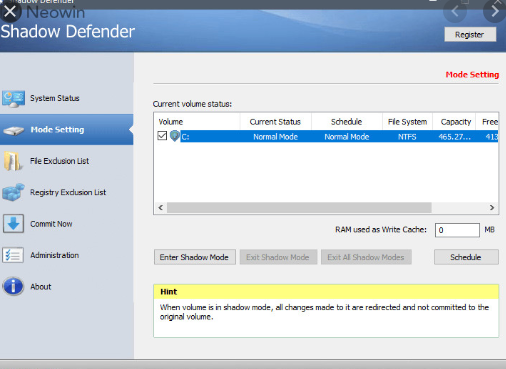This screenshot has width=506, height=369.
Task: Sort by the Capacity column header
Action: point(454,122)
